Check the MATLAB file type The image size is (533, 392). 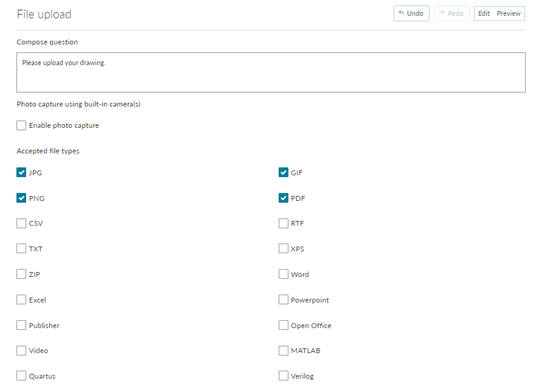[x=284, y=351]
